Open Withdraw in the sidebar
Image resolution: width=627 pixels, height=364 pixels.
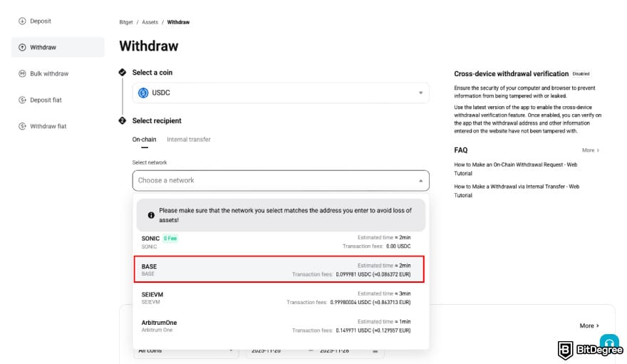(x=58, y=47)
